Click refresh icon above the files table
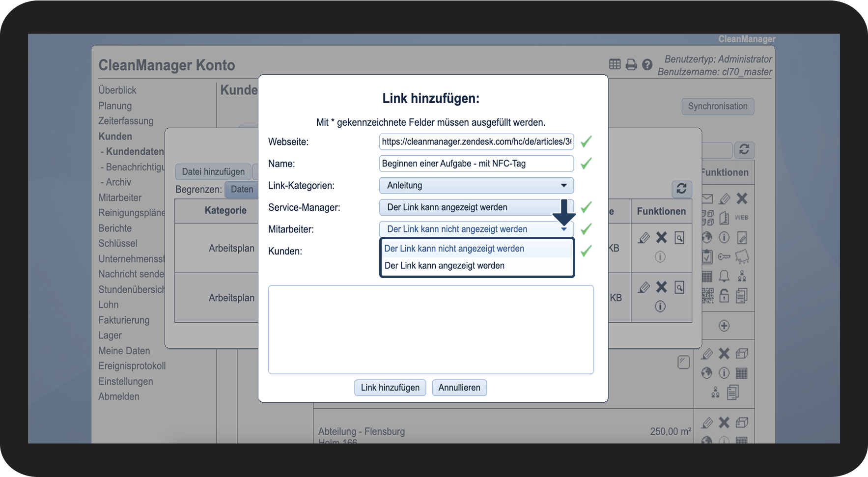The width and height of the screenshot is (868, 477). click(681, 189)
